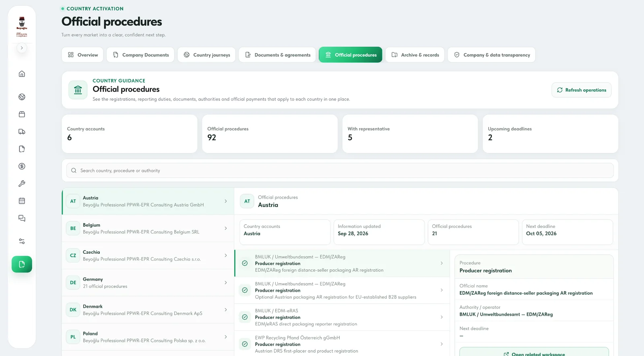644x356 pixels.
Task: Open the dollar coin icon in the sidebar
Action: [22, 166]
